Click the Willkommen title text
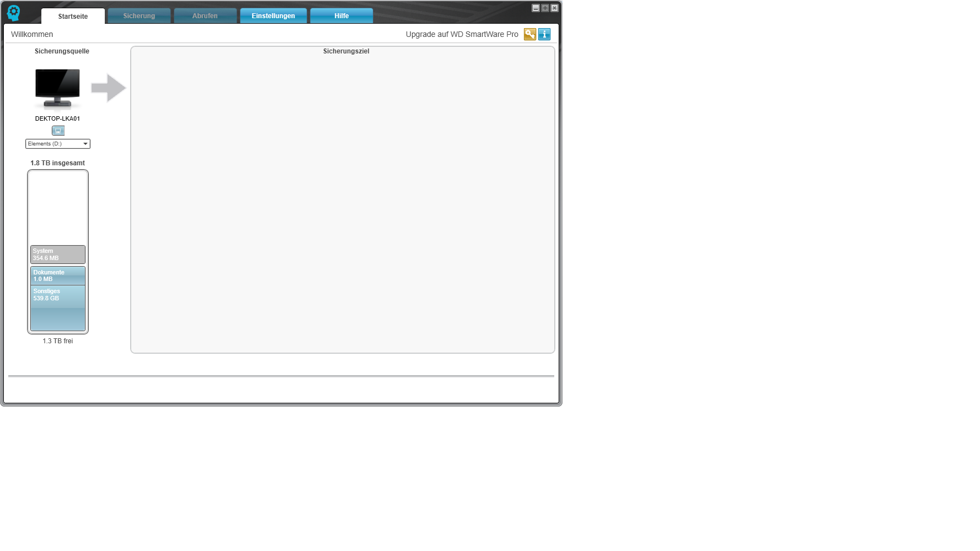This screenshot has width=980, height=551. 32,34
